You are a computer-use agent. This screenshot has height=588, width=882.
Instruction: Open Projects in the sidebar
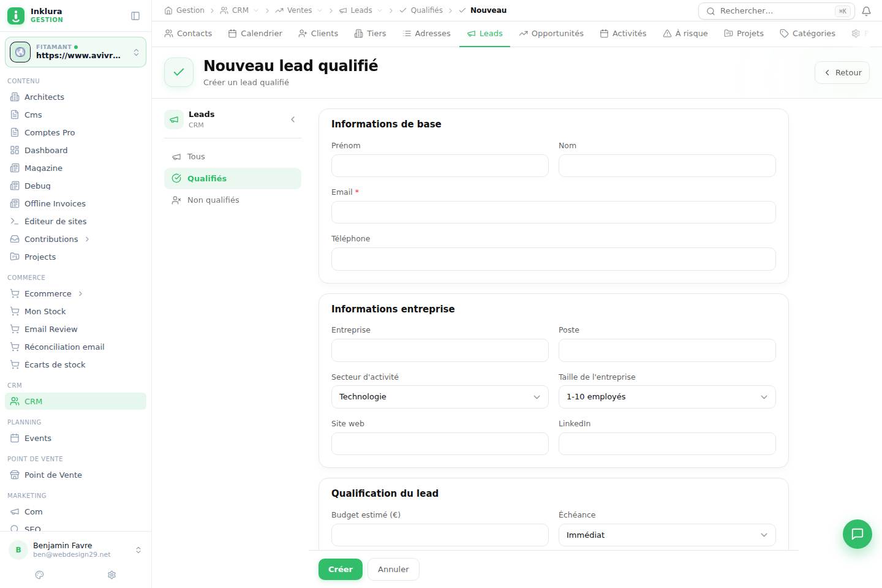point(76,257)
